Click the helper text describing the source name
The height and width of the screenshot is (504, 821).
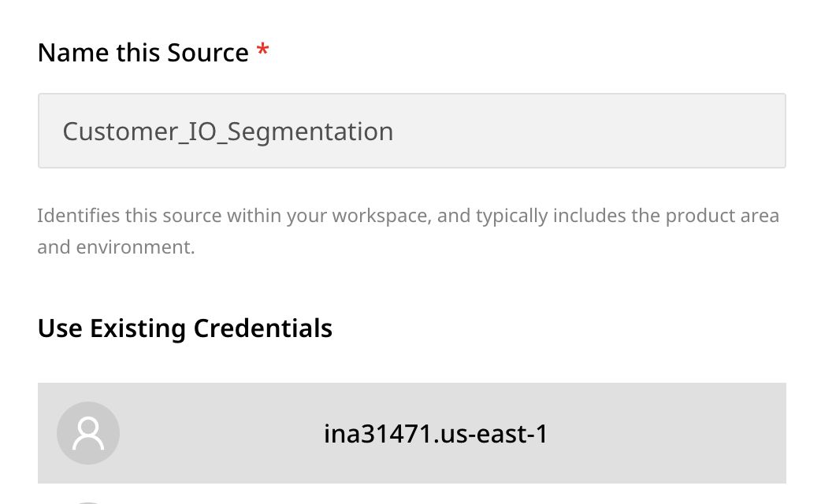coord(408,230)
